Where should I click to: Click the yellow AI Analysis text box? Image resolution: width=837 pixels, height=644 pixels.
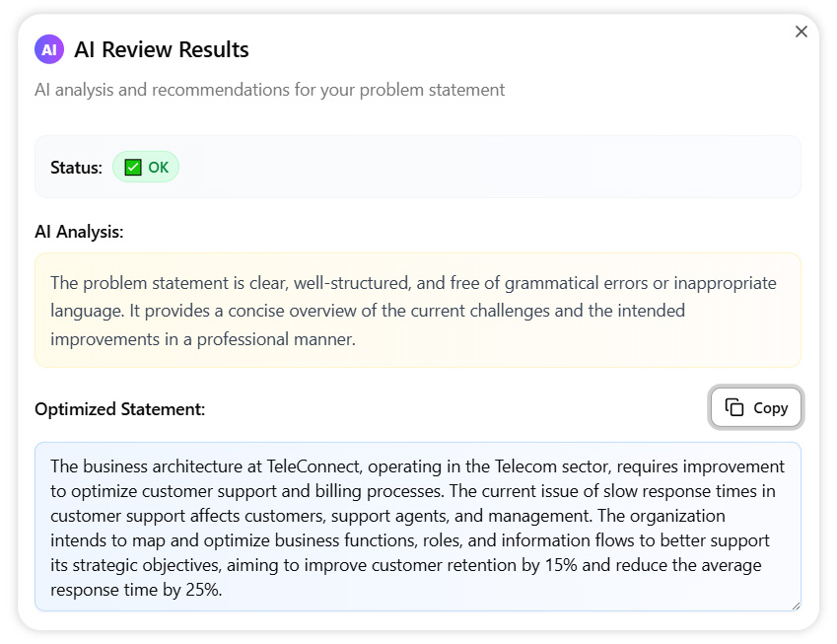pyautogui.click(x=417, y=310)
